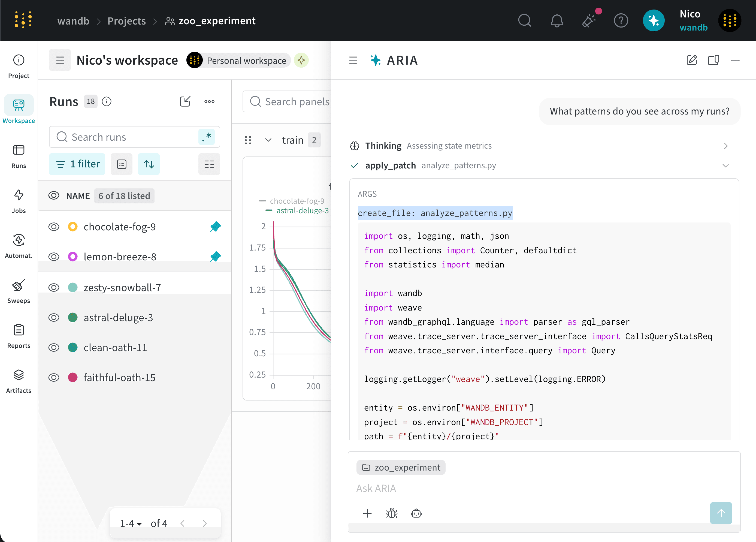Viewport: 756px width, 542px height.
Task: Open the columns layout button
Action: [x=209, y=164]
